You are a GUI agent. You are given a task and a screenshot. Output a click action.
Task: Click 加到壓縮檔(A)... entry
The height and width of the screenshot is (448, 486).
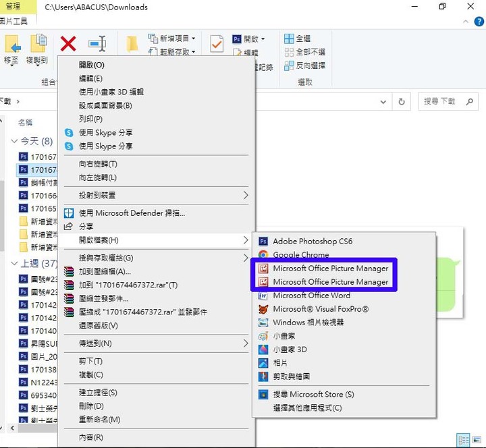(x=156, y=272)
